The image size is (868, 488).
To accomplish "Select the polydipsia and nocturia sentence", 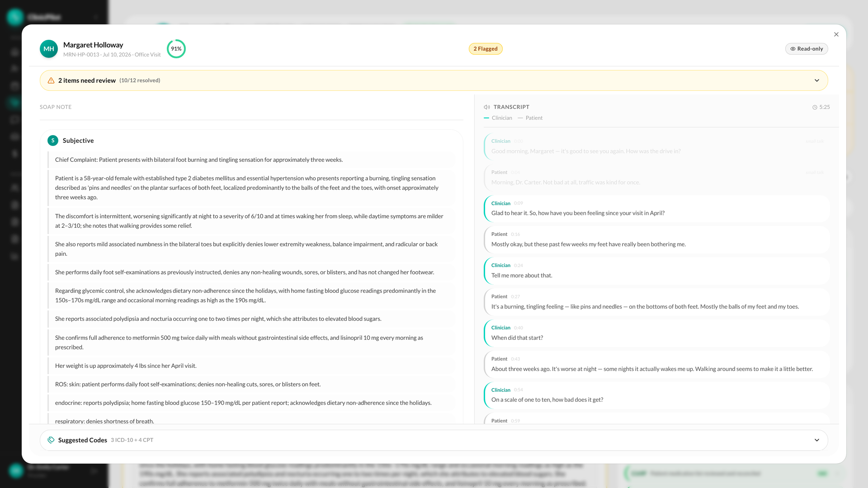I will 251,319.
